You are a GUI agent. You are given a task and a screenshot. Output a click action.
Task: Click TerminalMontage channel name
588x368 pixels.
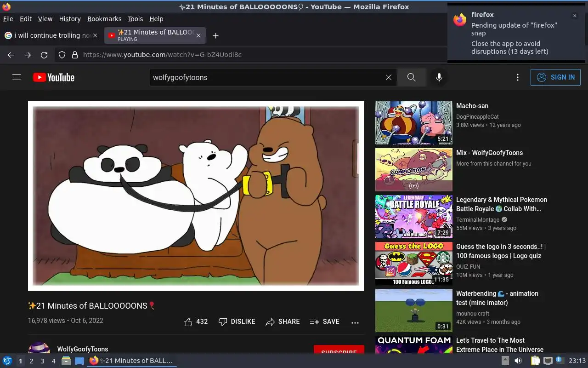pyautogui.click(x=478, y=220)
